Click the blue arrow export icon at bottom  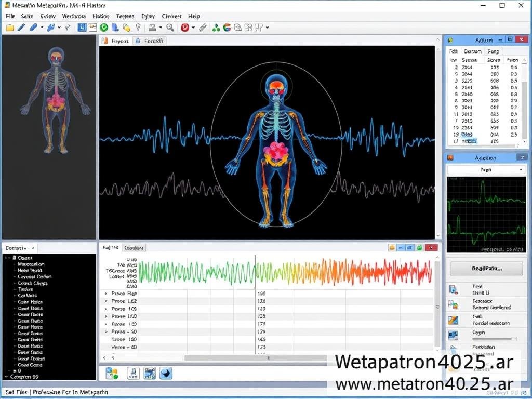165,373
